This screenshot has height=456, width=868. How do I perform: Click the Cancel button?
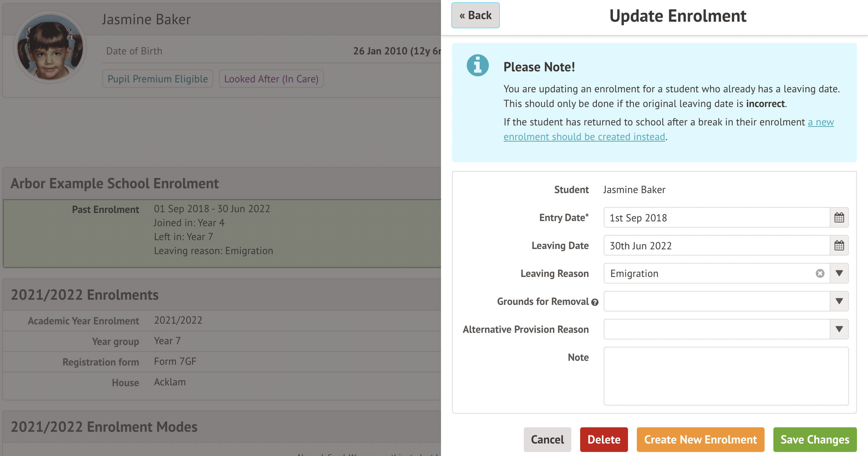[x=547, y=439]
